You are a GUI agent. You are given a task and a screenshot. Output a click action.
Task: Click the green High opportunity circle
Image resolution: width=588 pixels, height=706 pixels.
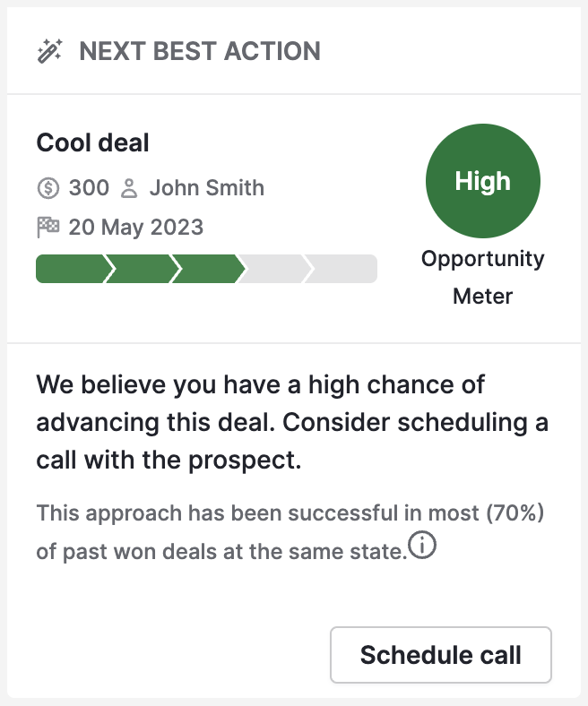[482, 181]
